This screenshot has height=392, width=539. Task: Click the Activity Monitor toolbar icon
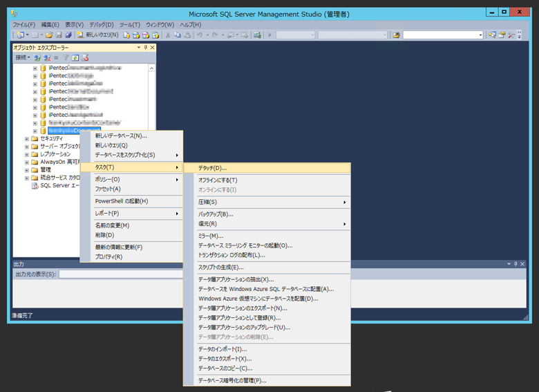tap(257, 35)
